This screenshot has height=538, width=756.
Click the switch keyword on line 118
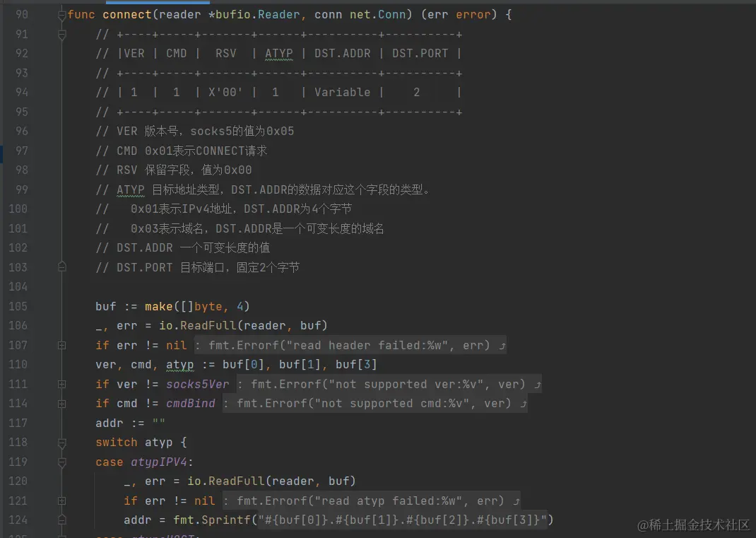[x=116, y=442]
